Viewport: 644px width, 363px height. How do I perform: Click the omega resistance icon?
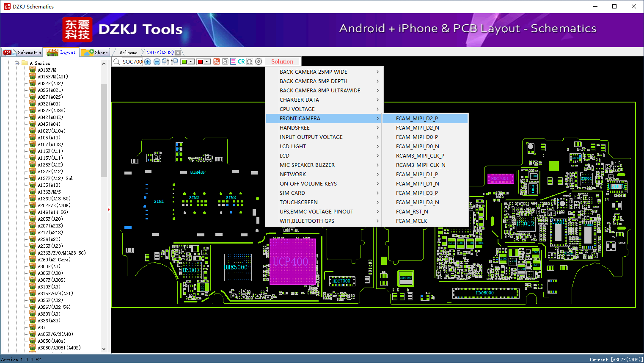[250, 61]
